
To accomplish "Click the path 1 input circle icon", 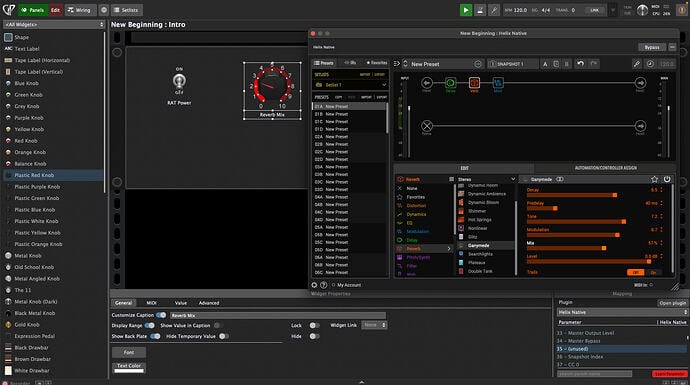I will click(x=426, y=83).
